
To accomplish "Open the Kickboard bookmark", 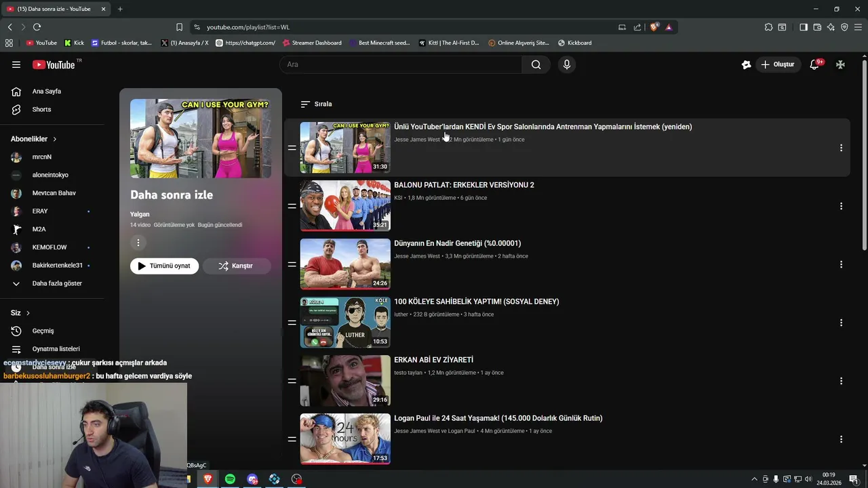I will coord(575,43).
